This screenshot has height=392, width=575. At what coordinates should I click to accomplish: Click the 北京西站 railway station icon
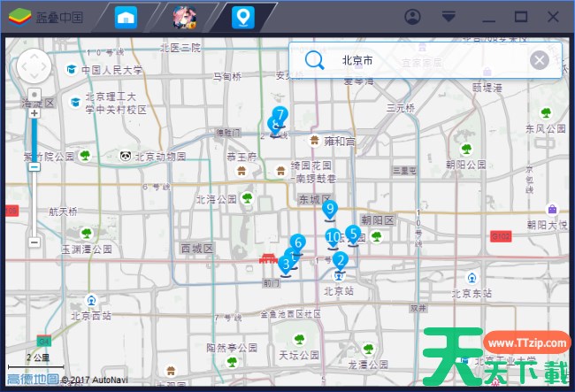click(91, 300)
